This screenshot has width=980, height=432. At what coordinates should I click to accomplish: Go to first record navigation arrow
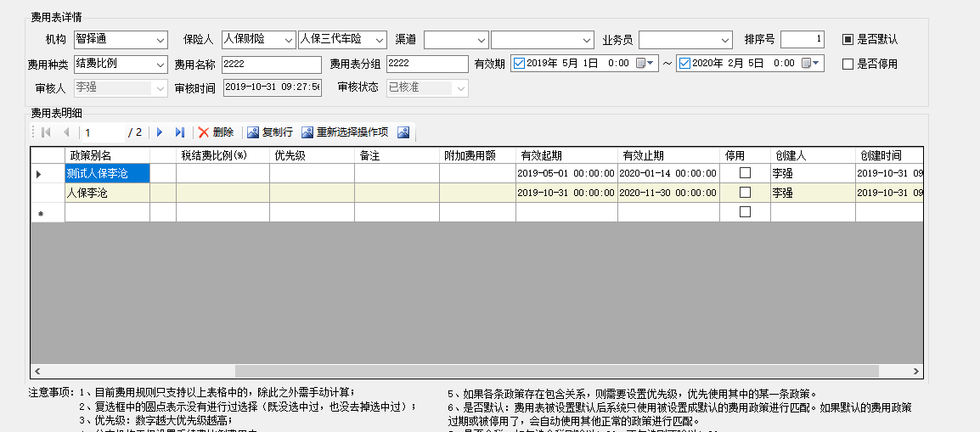tap(46, 132)
